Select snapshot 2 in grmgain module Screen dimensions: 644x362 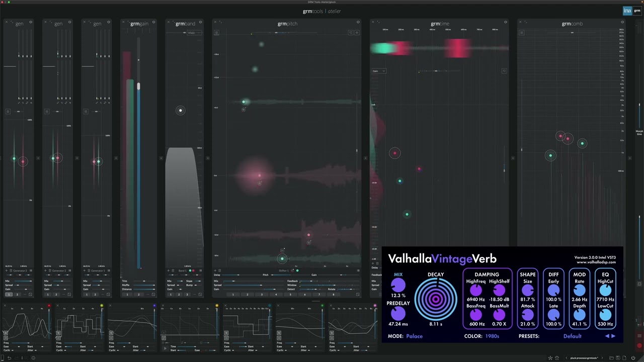[x=139, y=295]
